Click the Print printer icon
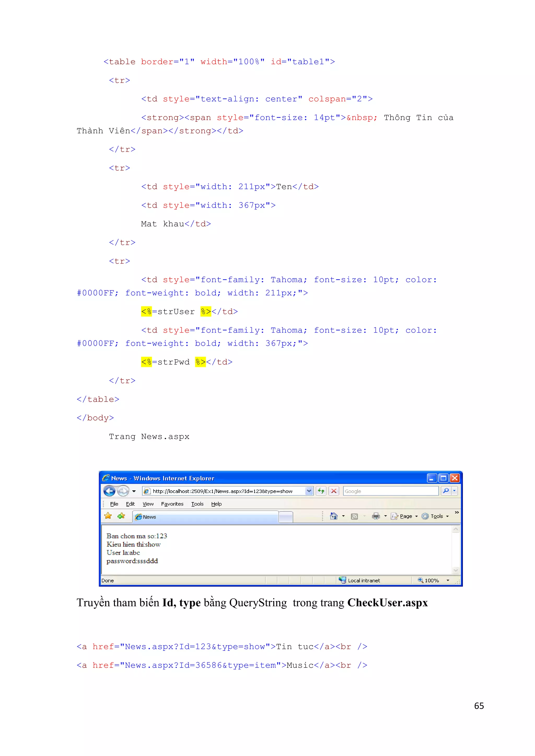Screen dimensions: 535x756 coord(376,516)
